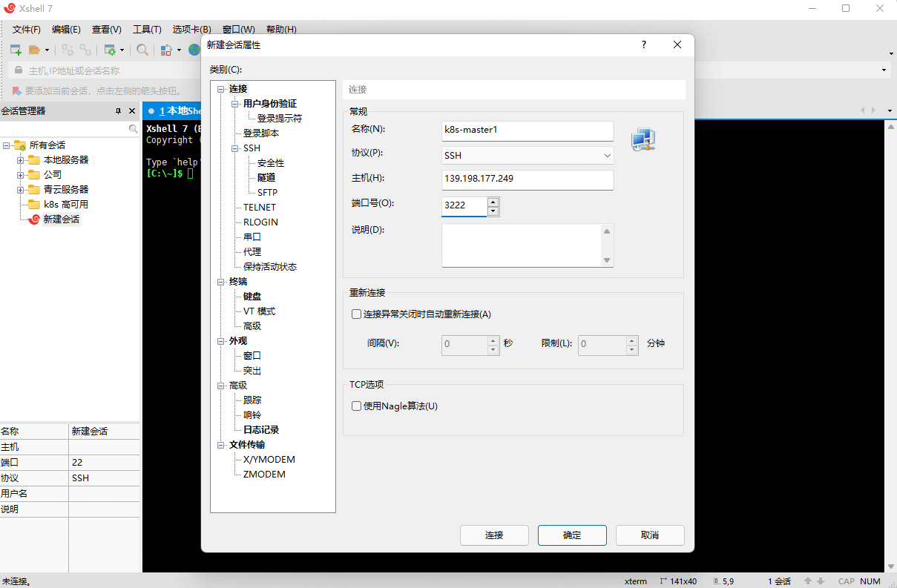Enable auto reconnect on abnormal close checkbox

[356, 314]
